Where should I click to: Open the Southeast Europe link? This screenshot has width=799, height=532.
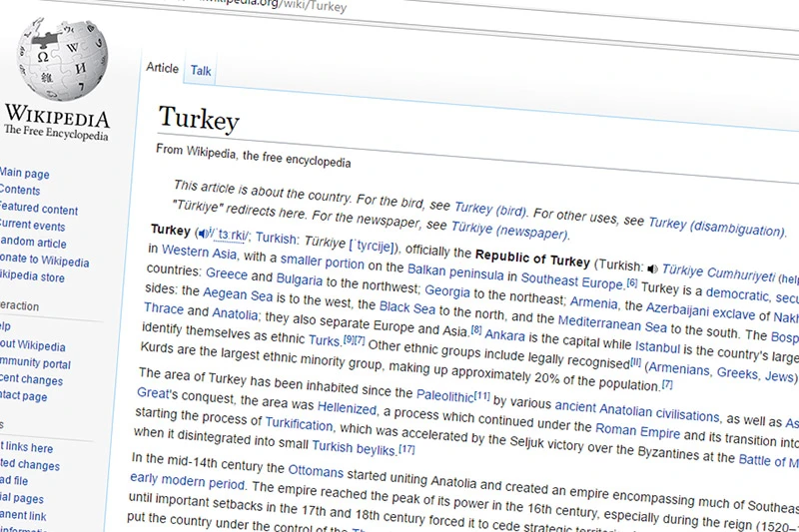point(572,279)
